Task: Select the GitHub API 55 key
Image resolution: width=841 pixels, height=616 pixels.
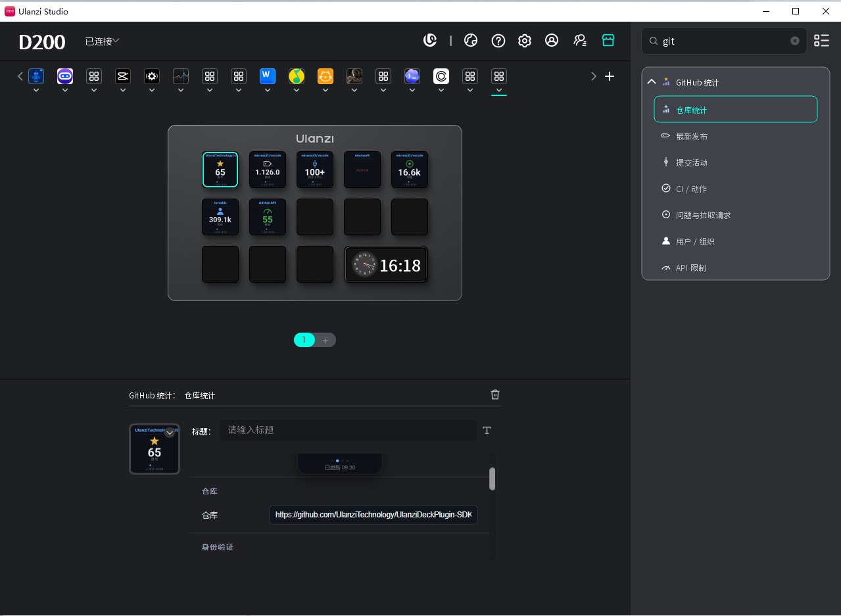Action: pyautogui.click(x=268, y=217)
